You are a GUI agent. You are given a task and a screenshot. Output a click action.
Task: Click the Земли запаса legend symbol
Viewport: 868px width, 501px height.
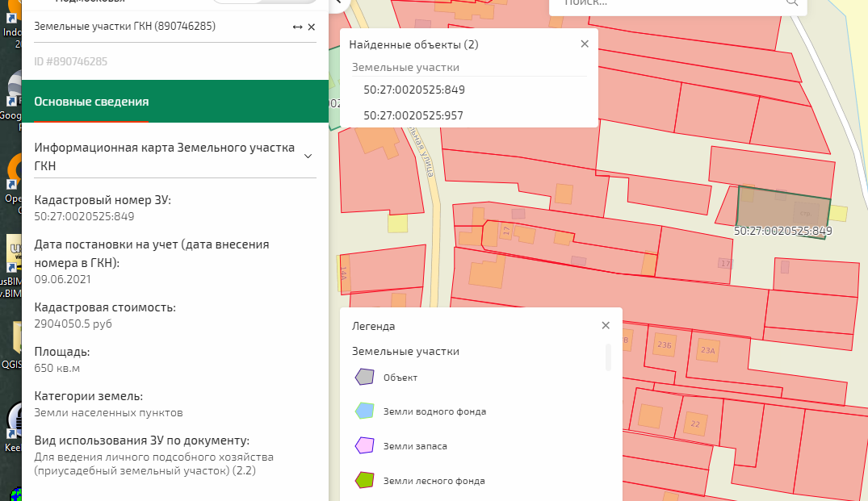tap(364, 446)
